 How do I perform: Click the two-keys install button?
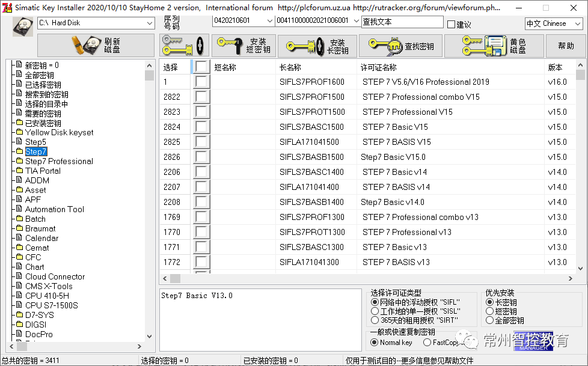coord(184,46)
